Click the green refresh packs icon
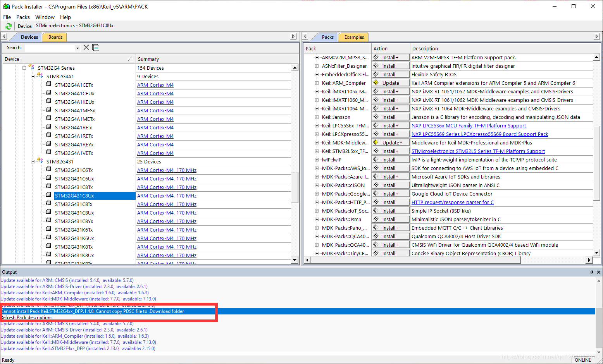The width and height of the screenshot is (603, 364). [8, 26]
